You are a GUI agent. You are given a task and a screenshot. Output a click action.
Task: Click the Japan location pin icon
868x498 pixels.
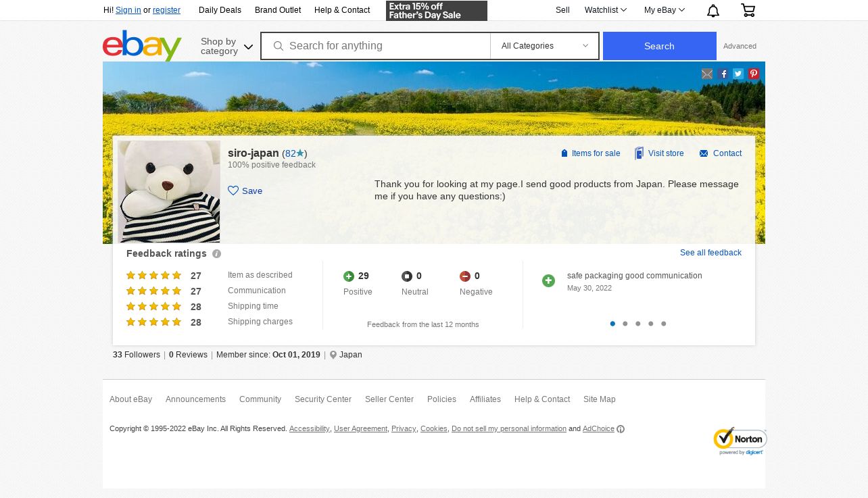pos(333,355)
